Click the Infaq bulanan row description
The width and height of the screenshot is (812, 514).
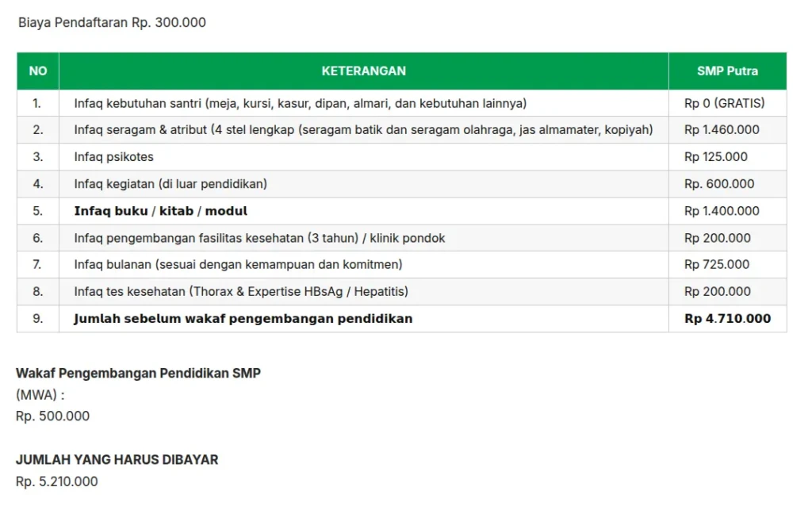[238, 264]
